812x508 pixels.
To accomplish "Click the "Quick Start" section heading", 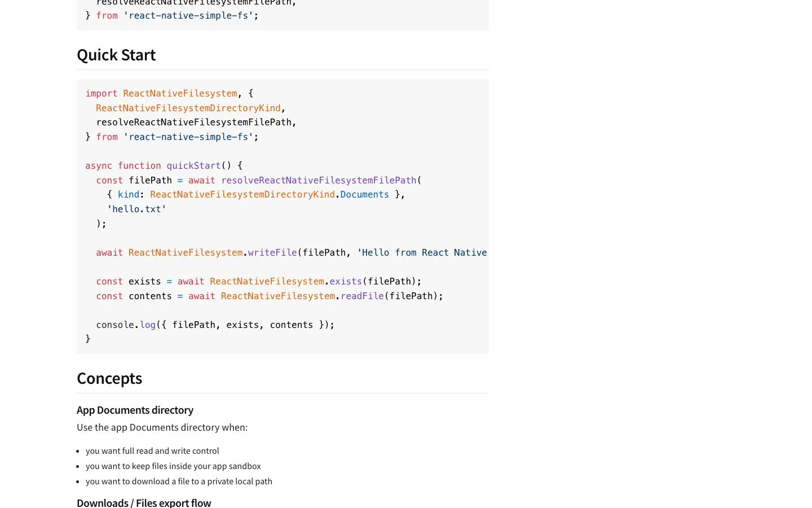I will click(x=116, y=55).
